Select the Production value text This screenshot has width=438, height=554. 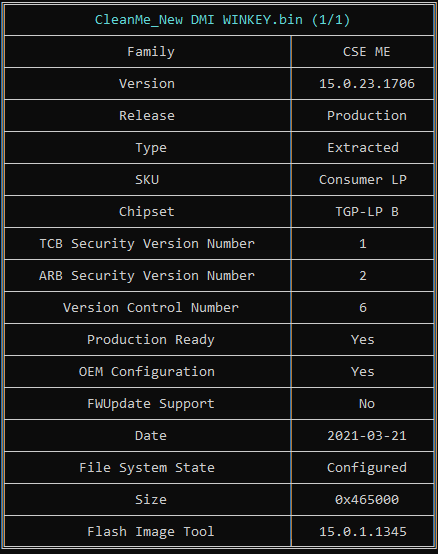[366, 116]
